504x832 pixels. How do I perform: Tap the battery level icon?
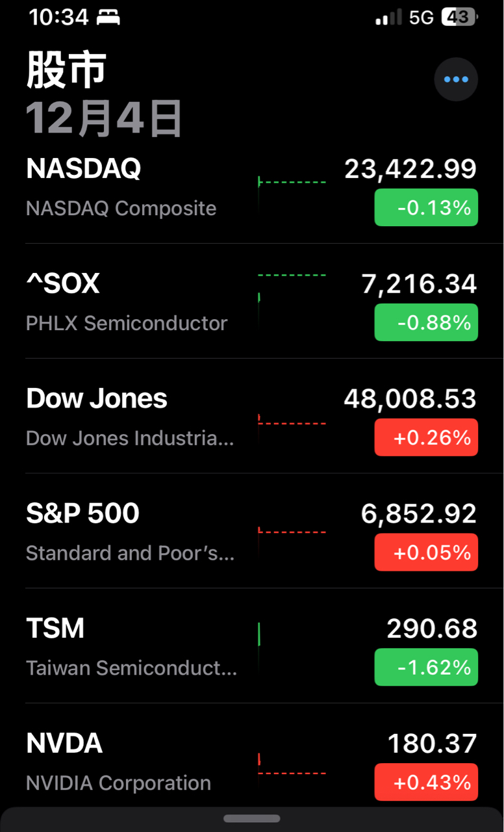(x=459, y=18)
